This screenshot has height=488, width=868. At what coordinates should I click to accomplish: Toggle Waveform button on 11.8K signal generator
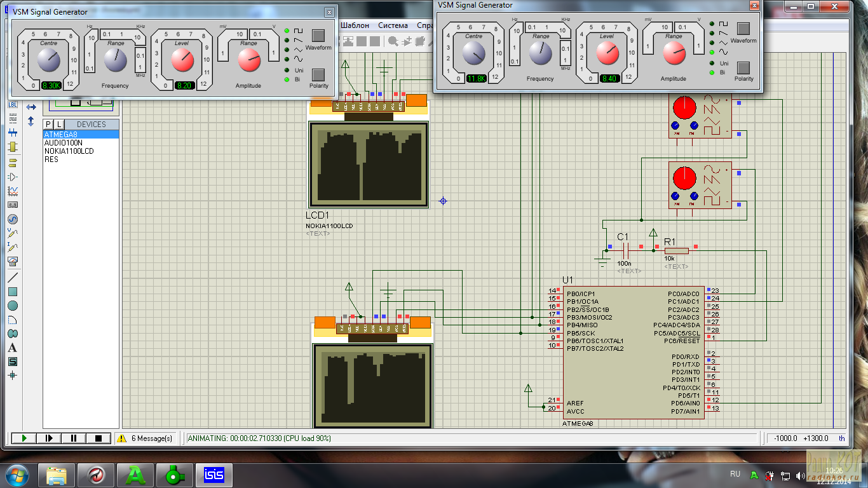click(743, 29)
